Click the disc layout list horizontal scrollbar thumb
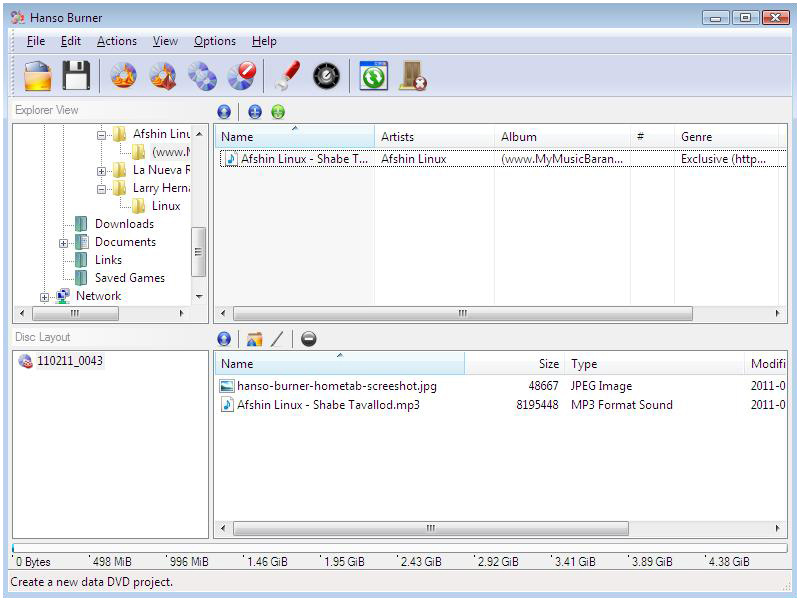Image resolution: width=800 pixels, height=600 pixels. pyautogui.click(x=431, y=528)
